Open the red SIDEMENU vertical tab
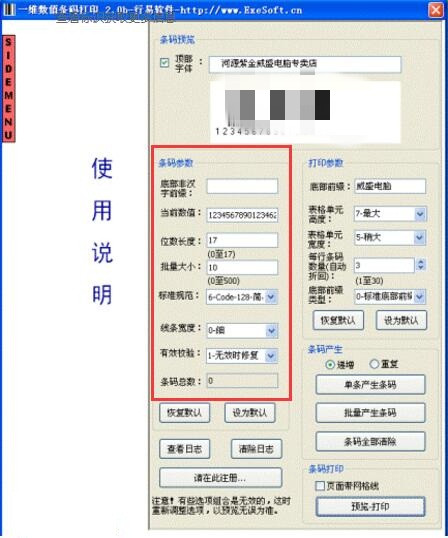The height and width of the screenshot is (538, 448). point(9,89)
